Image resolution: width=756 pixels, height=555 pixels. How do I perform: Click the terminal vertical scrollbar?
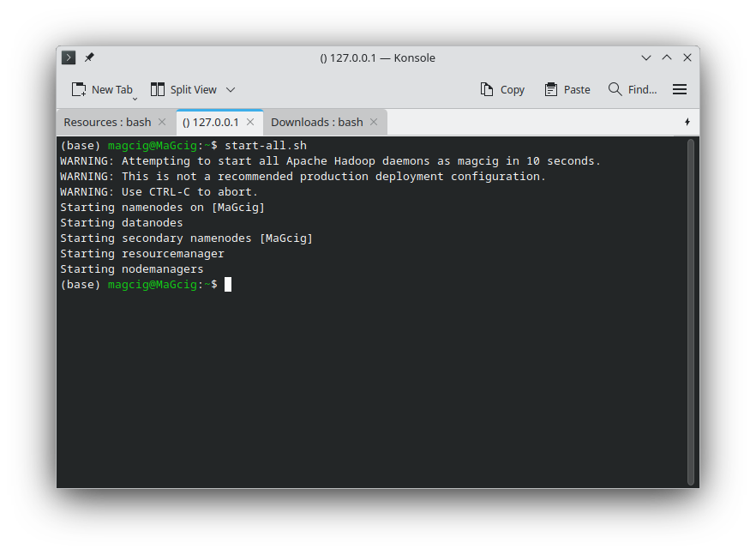pos(691,312)
